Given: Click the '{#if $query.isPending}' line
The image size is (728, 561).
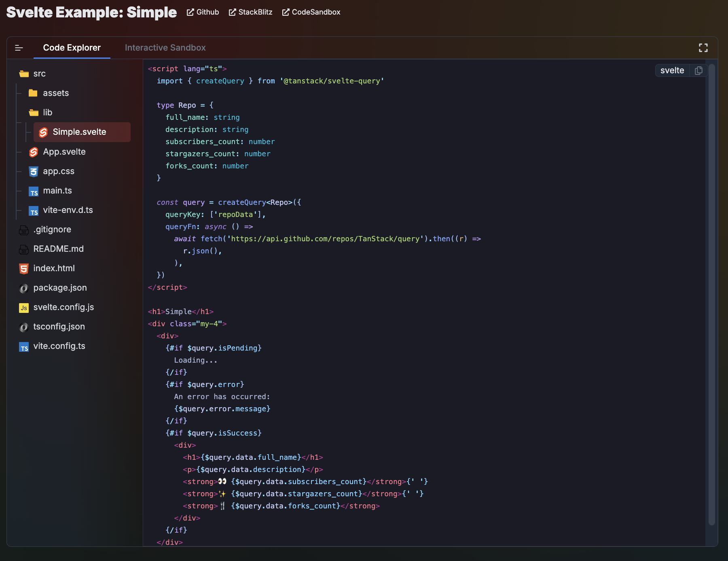Looking at the screenshot, I should pos(214,348).
